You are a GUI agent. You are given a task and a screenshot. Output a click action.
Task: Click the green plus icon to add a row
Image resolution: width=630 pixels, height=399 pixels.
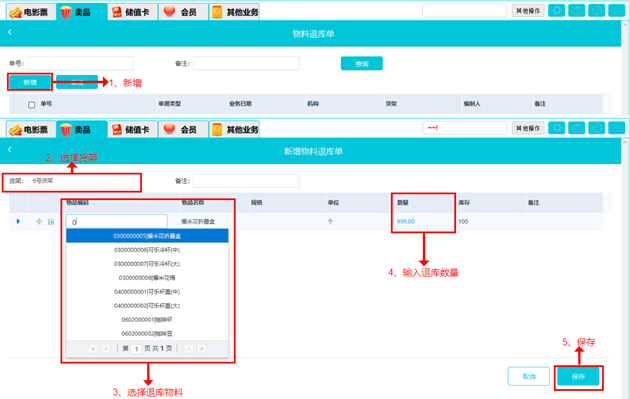pyautogui.click(x=39, y=221)
